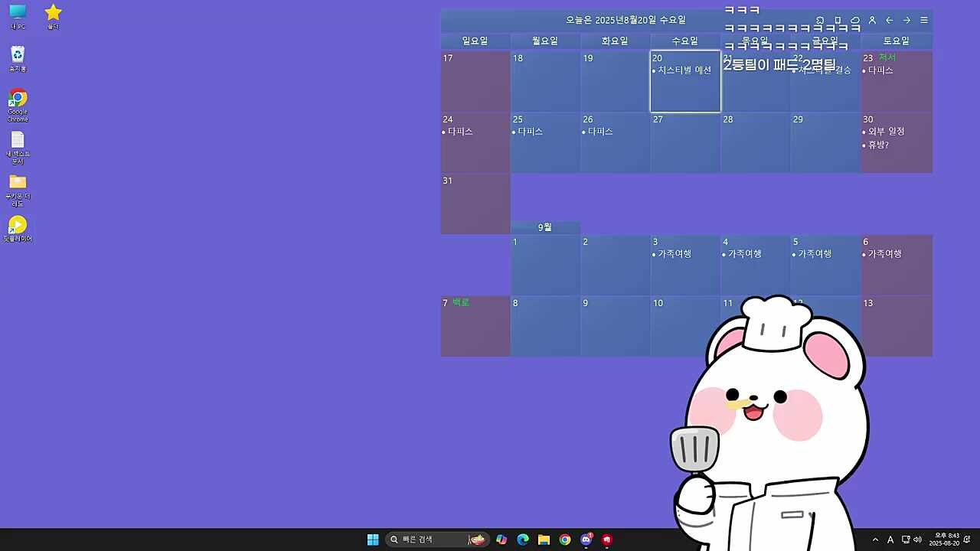Click the calendar's previous (left arrow) button
The image size is (980, 551).
(889, 21)
